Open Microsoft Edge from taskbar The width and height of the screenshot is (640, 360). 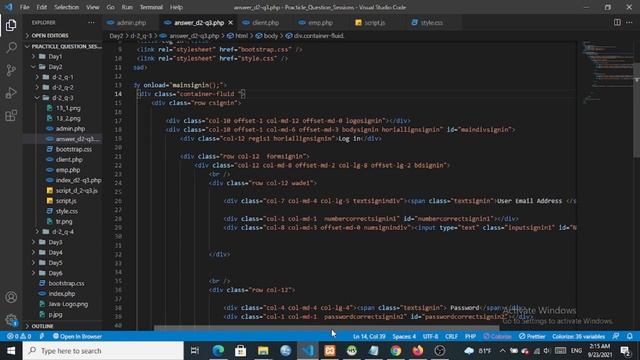(218, 351)
